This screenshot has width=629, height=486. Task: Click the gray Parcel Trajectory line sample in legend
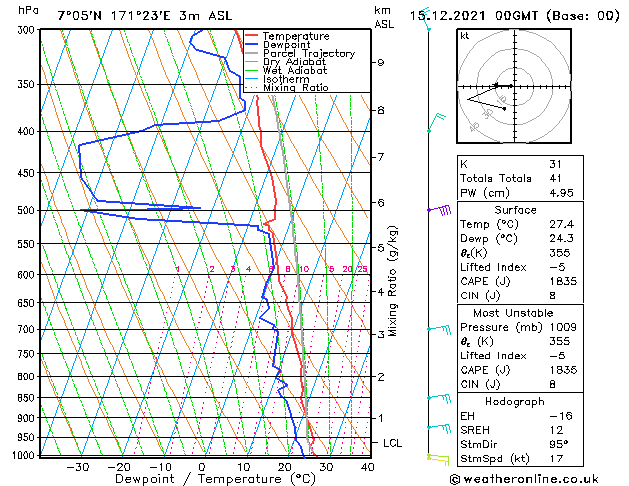coord(252,53)
